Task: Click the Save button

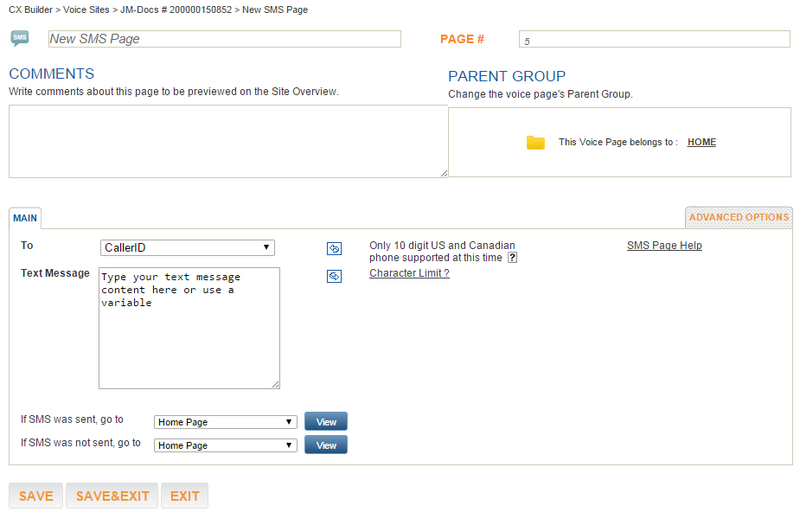Action: [36, 496]
